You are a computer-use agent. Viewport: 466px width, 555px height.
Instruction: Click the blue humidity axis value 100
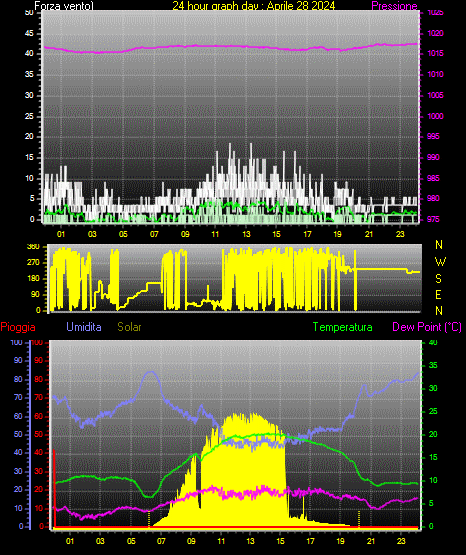tap(16, 343)
